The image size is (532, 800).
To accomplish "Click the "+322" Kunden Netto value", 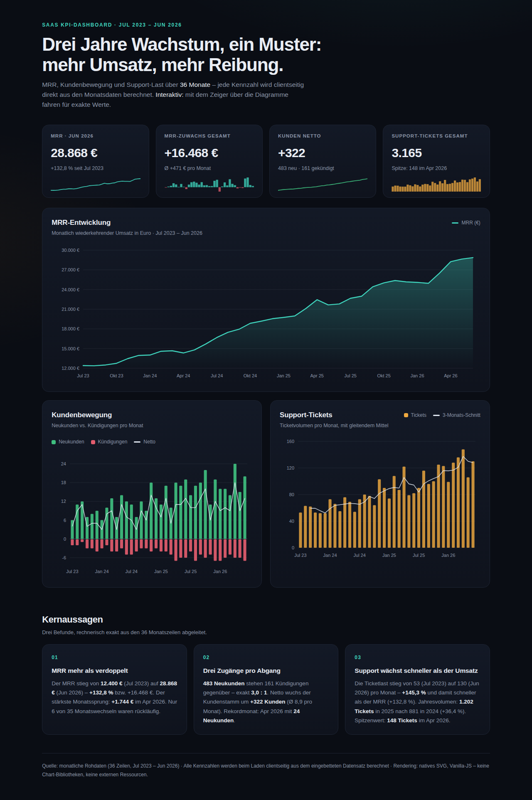I will 292,153.
